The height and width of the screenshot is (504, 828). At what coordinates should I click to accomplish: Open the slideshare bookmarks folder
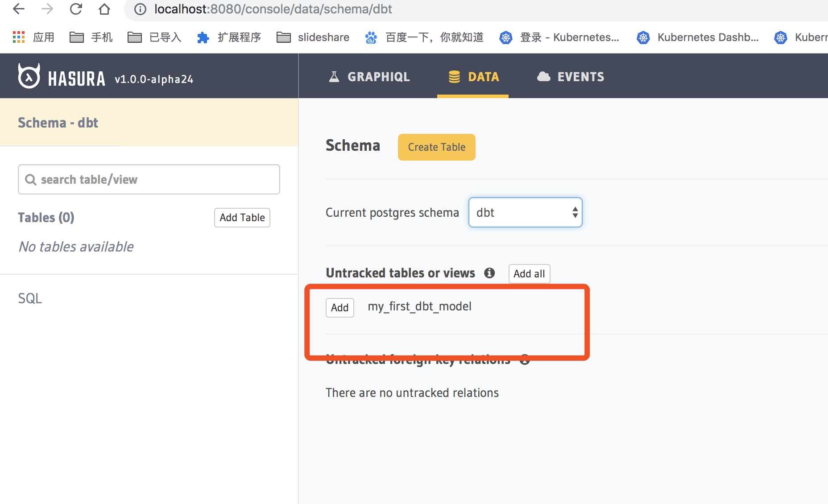[x=313, y=37]
